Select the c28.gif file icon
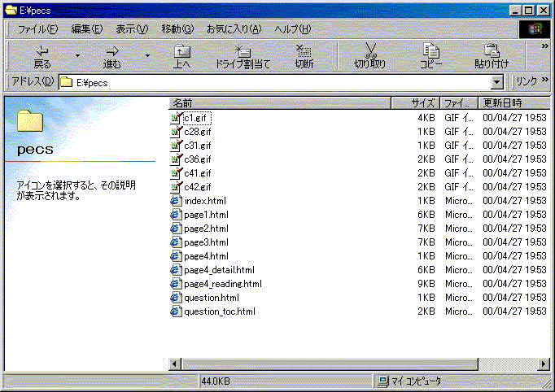 pyautogui.click(x=176, y=132)
